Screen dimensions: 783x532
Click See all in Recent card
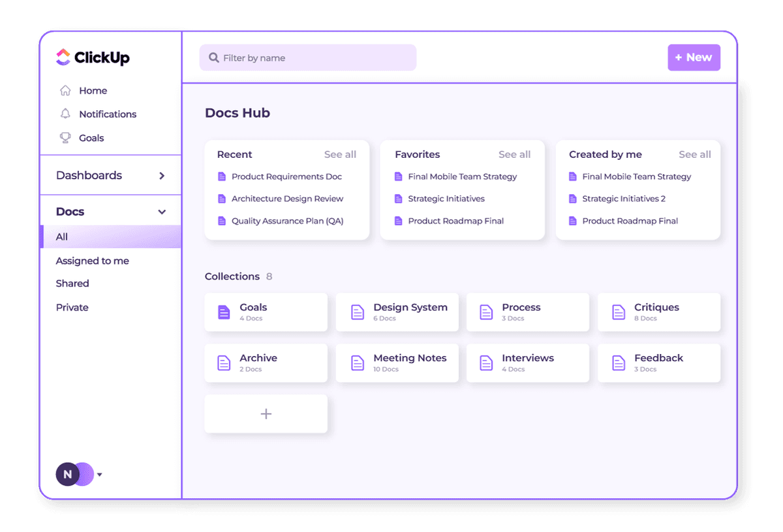(340, 155)
